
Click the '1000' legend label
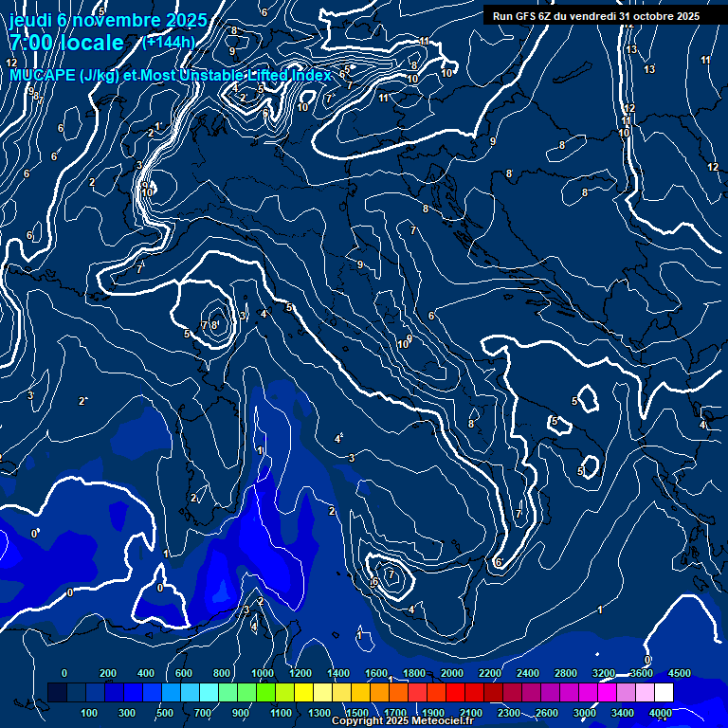coord(263,673)
